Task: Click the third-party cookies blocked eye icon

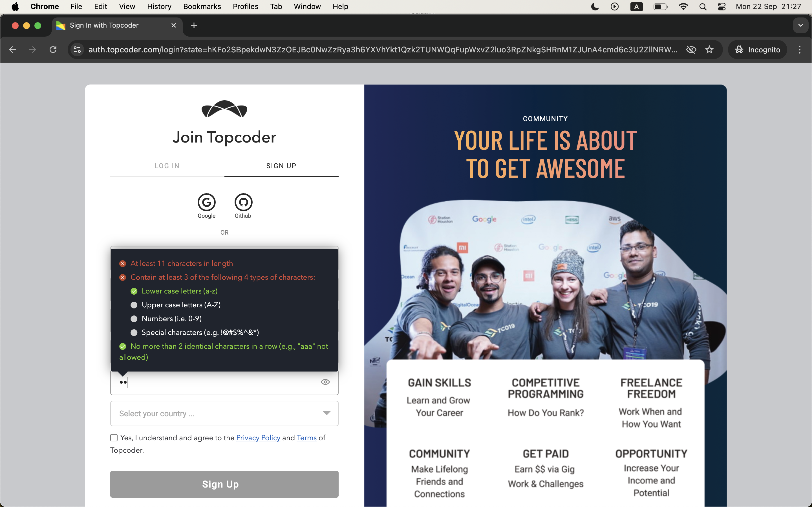Action: 691,50
